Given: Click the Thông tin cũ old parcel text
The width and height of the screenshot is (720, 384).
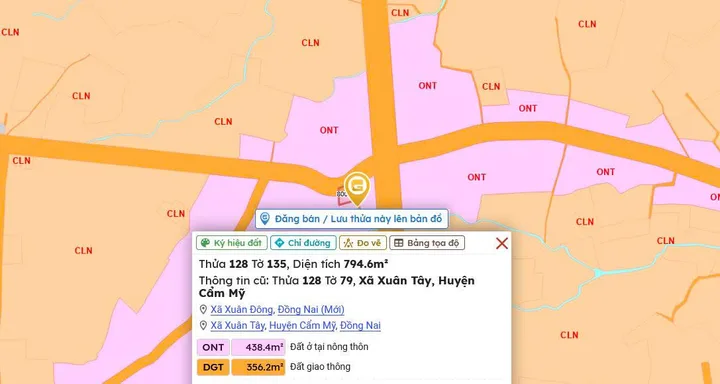Looking at the screenshot, I should [337, 287].
